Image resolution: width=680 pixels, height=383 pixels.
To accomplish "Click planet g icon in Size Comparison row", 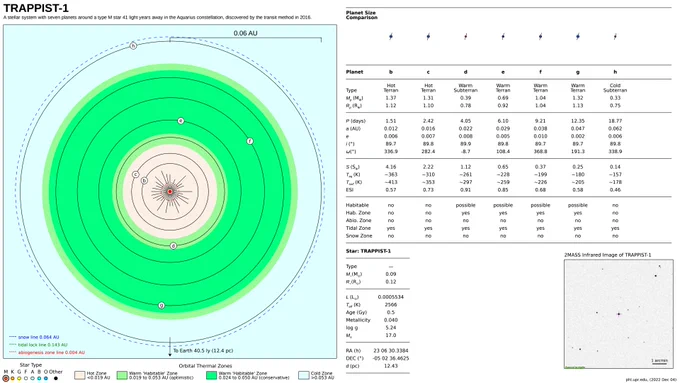I will click(x=578, y=37).
